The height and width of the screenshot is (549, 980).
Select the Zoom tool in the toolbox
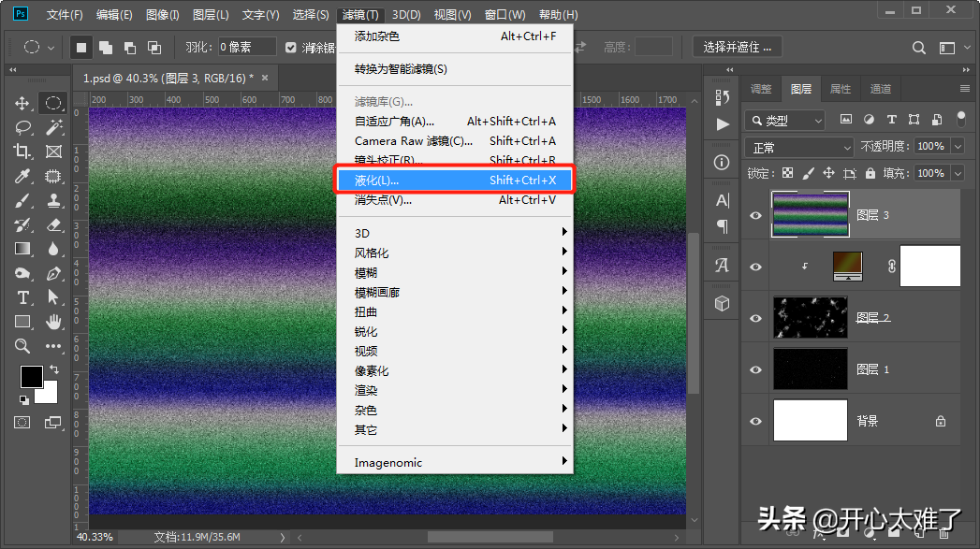coord(22,346)
